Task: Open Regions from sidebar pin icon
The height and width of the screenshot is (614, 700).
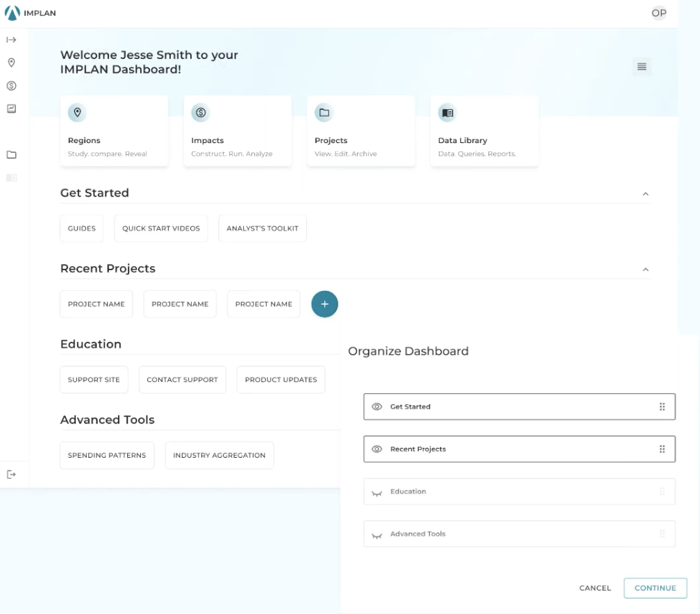Action: pyautogui.click(x=11, y=63)
